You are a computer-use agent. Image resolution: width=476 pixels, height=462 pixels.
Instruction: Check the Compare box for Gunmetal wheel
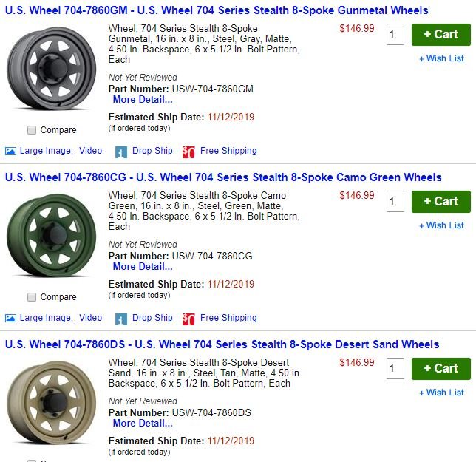point(32,130)
